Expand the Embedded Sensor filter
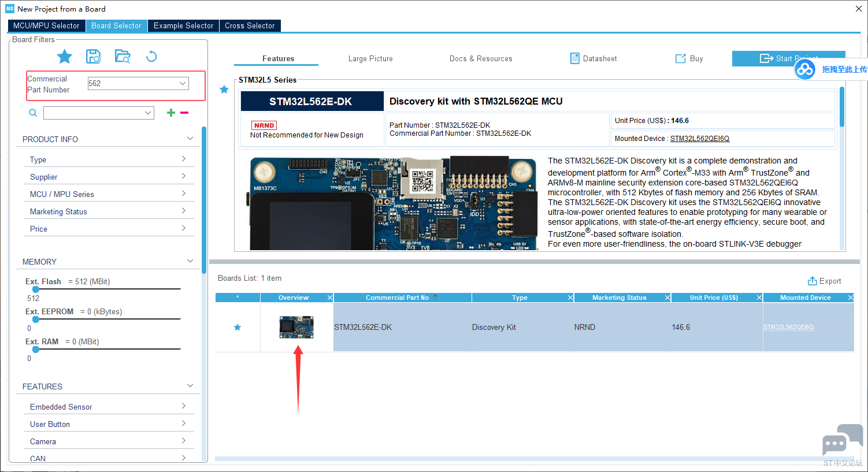868x472 pixels. [183, 406]
